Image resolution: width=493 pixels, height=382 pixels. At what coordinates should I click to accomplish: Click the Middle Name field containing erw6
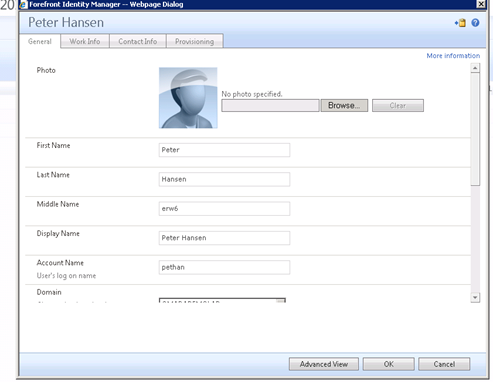tap(224, 209)
